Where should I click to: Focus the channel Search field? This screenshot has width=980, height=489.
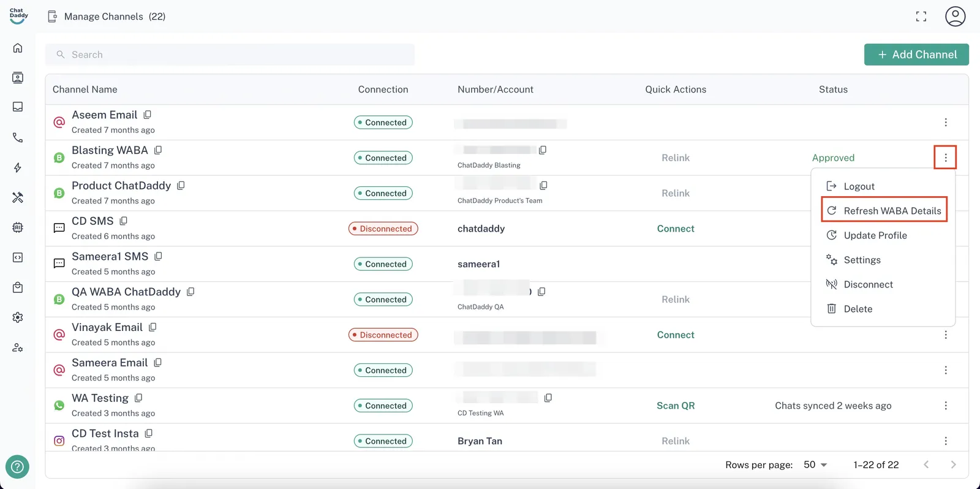[230, 55]
